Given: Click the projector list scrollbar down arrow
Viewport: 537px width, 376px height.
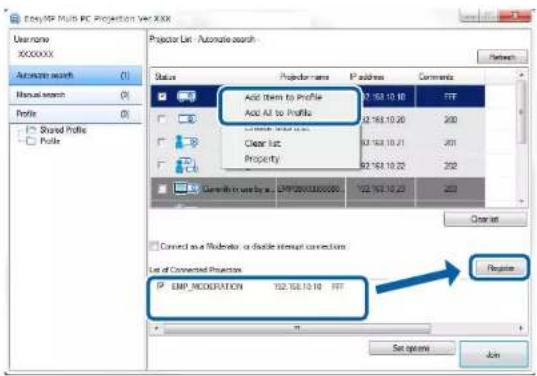Looking at the screenshot, I should pos(522,201).
